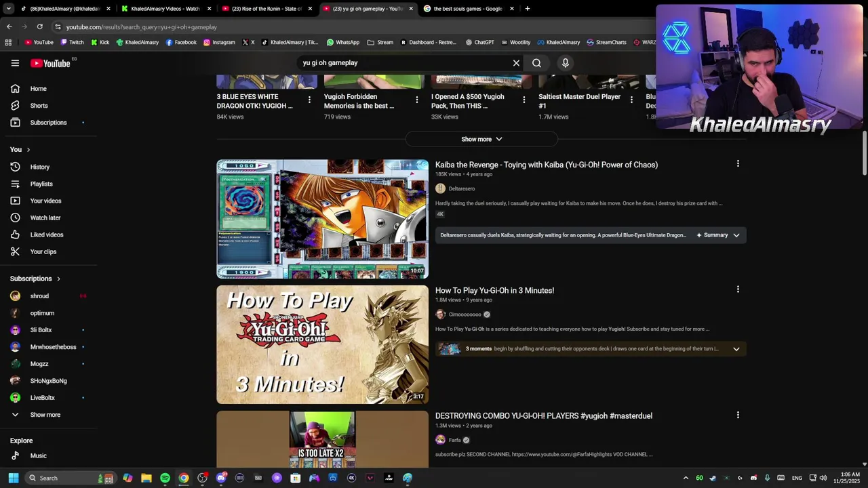Expand '3 moments' chapters dropdown
The width and height of the screenshot is (868, 488).
pos(736,349)
